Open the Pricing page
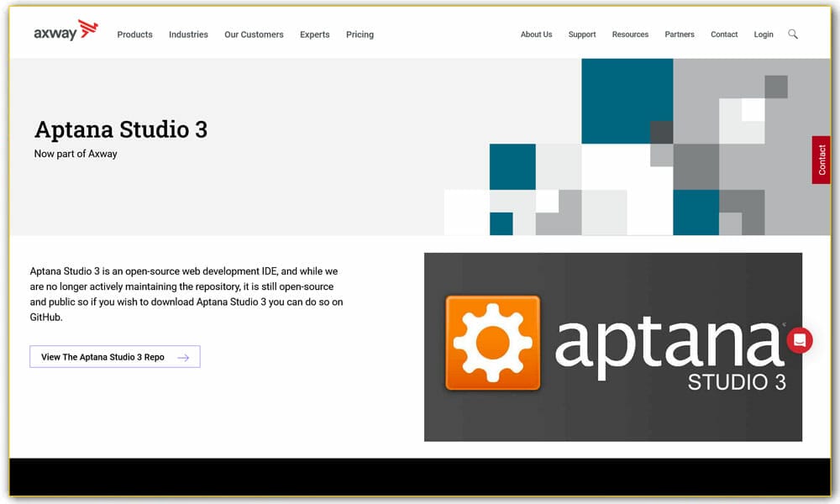Screen dimensions: 840x504 (x=360, y=34)
